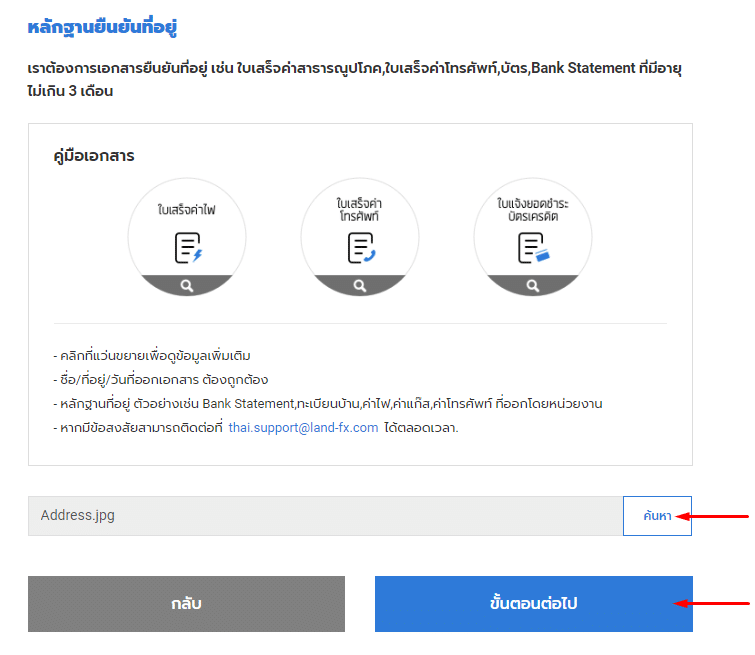Click the credit card statement document icon

click(x=533, y=247)
